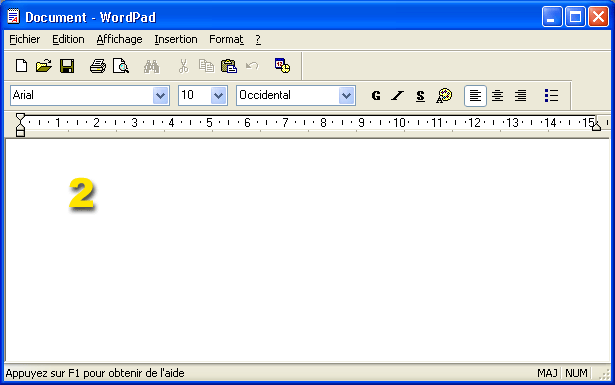Save the document with the floppy disk icon
615x385 pixels.
tap(67, 66)
